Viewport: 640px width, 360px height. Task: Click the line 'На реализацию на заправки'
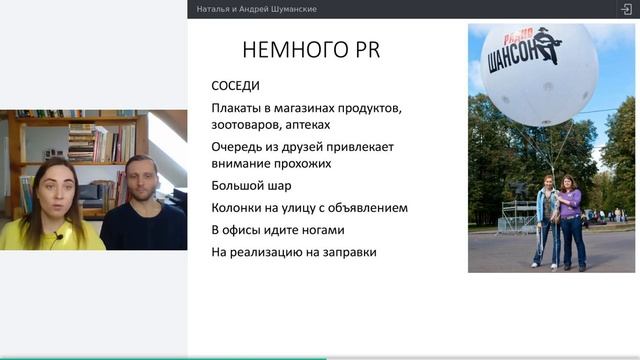pos(294,252)
